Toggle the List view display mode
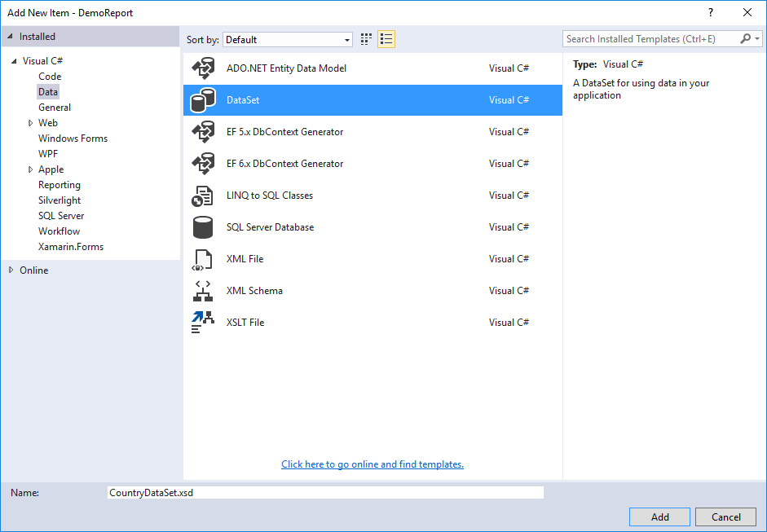 tap(386, 38)
